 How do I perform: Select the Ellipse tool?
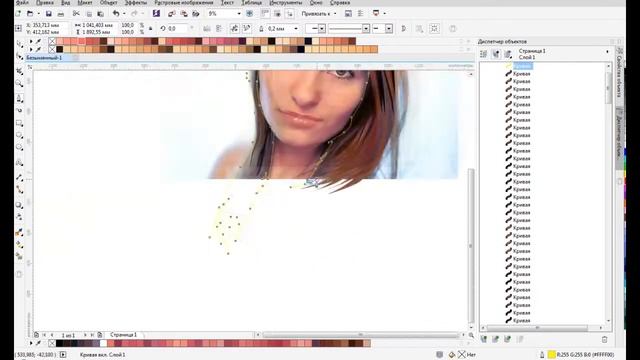(19, 135)
